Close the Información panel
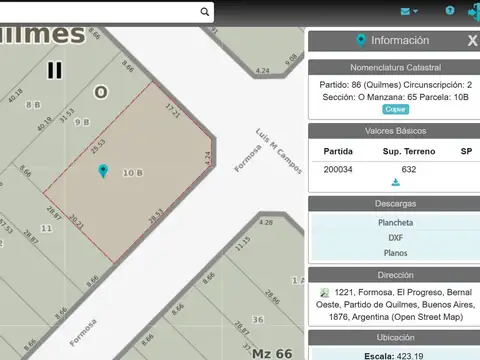 [472, 41]
